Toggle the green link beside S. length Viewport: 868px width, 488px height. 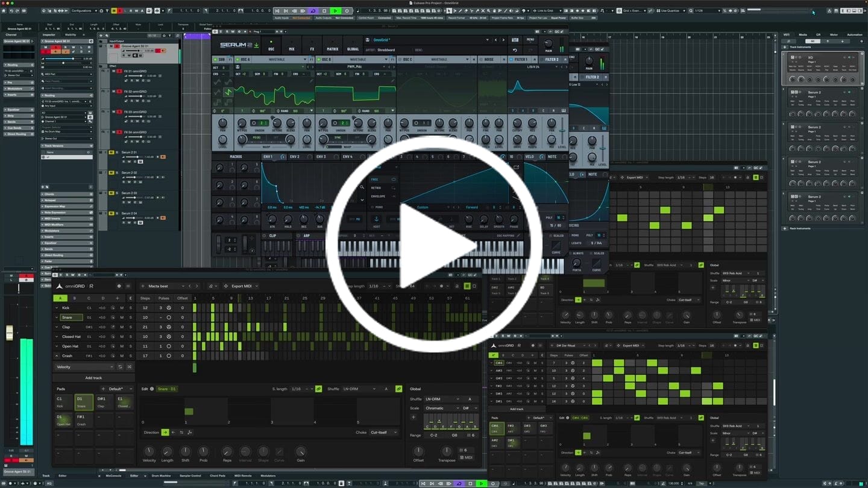click(x=318, y=389)
